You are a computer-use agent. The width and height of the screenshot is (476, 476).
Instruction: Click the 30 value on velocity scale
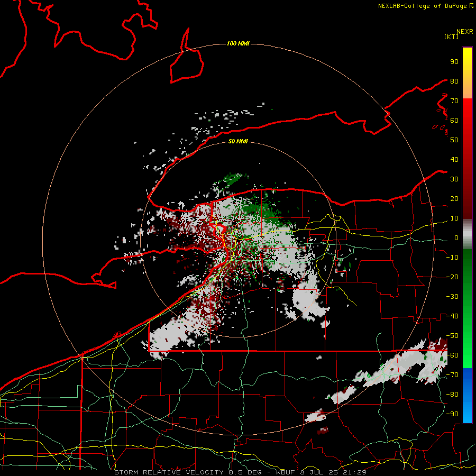coord(454,179)
